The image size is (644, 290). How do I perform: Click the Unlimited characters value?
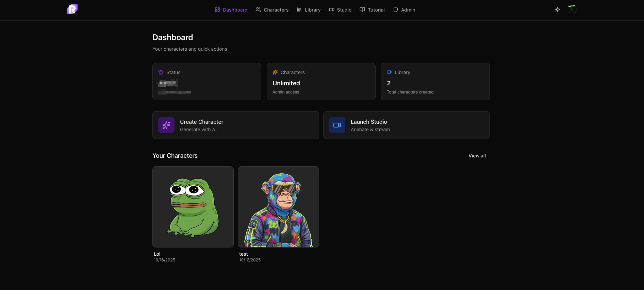286,83
